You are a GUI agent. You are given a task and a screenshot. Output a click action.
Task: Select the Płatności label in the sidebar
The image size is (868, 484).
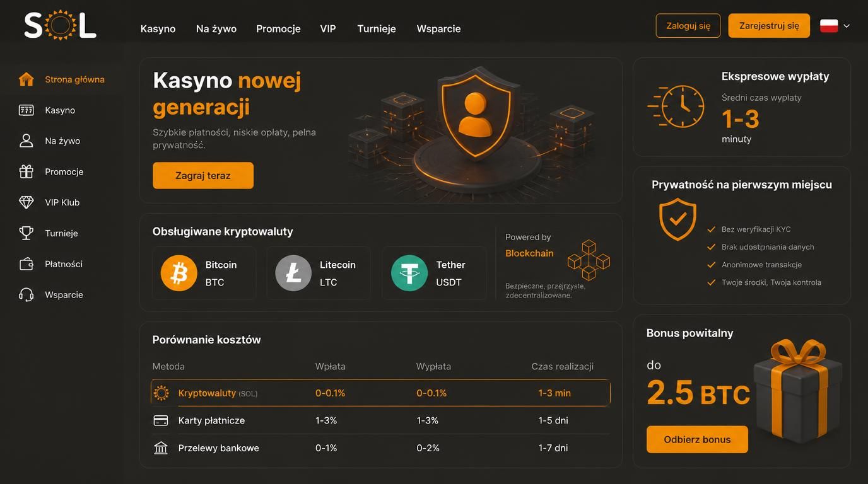(64, 264)
